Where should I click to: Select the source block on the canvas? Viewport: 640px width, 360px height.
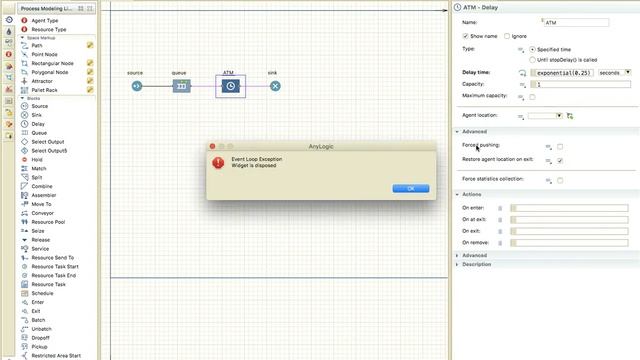tap(137, 86)
